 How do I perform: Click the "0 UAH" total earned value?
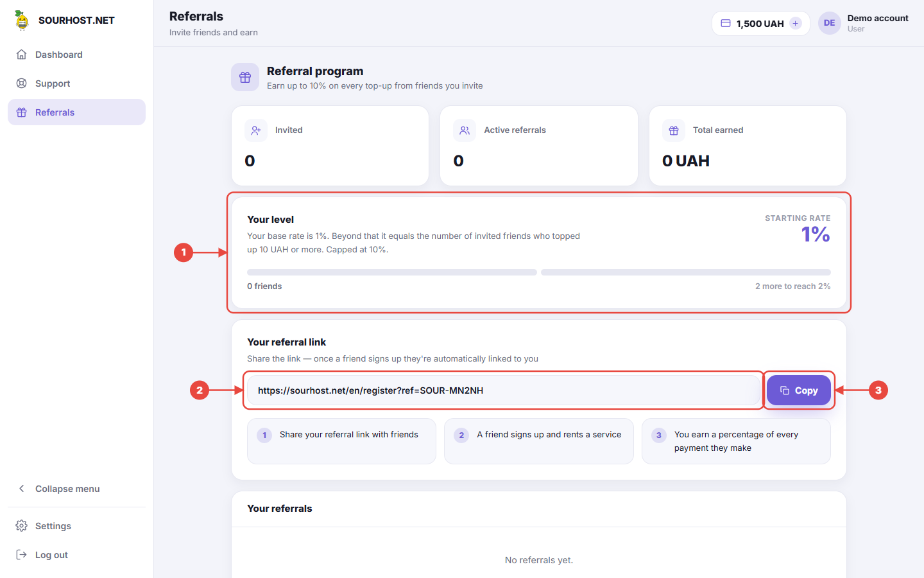686,161
